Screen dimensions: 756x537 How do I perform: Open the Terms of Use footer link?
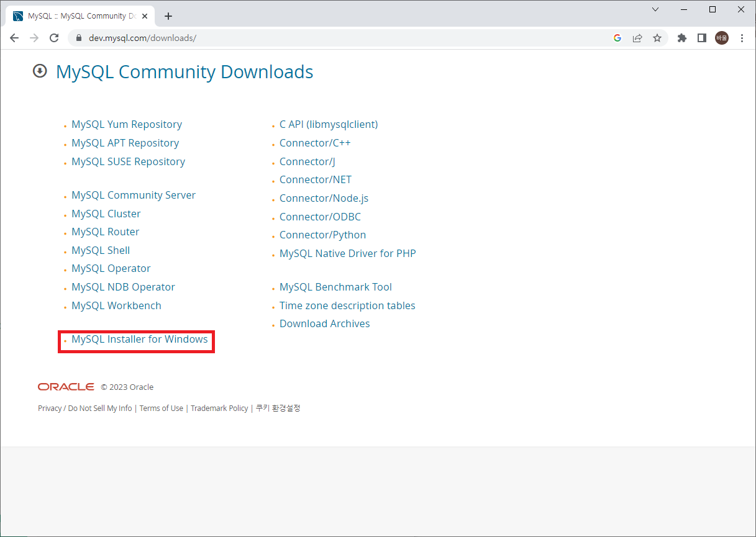162,408
